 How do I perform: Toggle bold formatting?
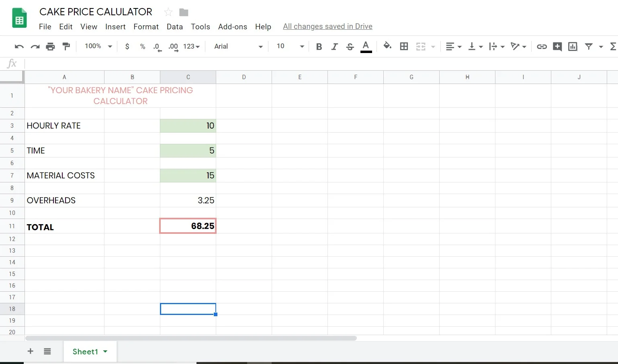319,46
